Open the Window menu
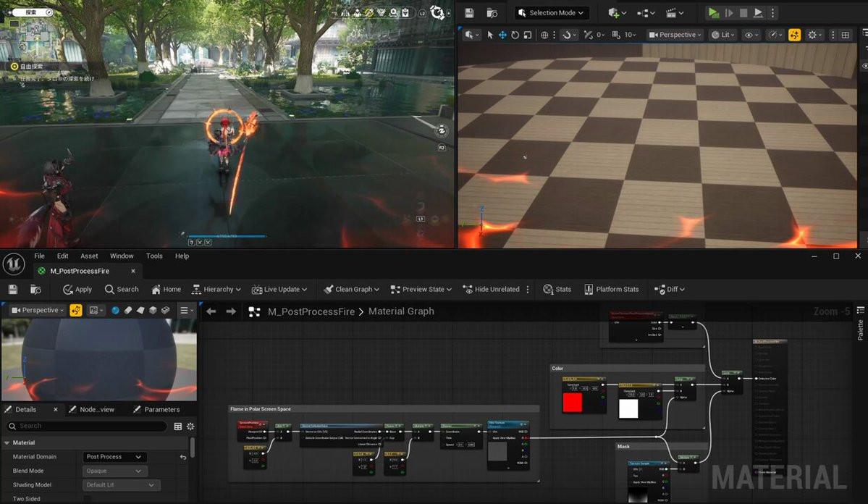The image size is (868, 504). pyautogui.click(x=122, y=256)
